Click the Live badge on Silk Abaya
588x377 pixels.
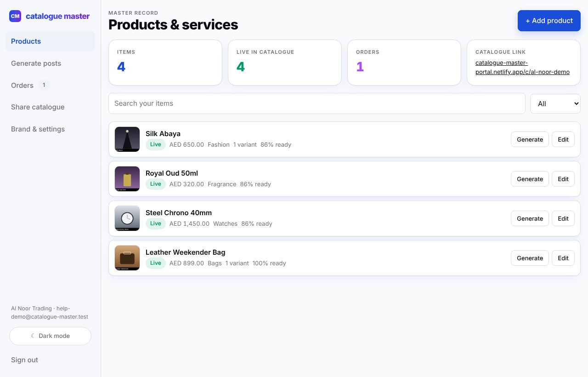(x=156, y=144)
